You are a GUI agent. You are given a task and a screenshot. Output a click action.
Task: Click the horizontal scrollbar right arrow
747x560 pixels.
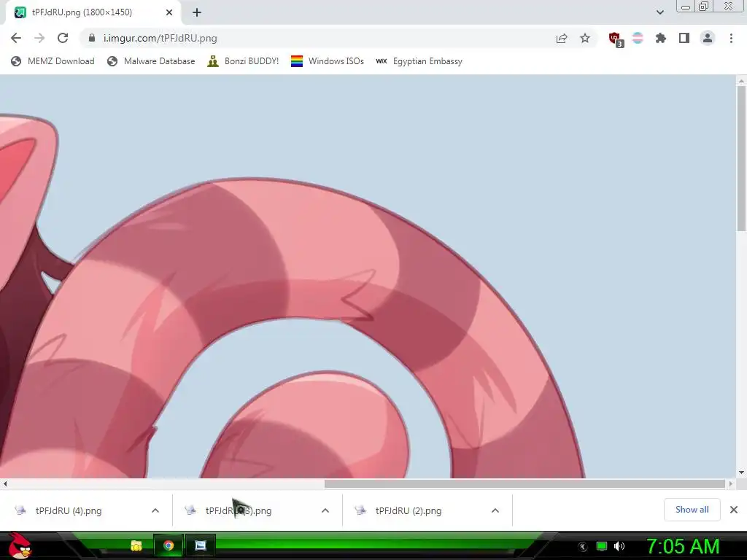(731, 484)
